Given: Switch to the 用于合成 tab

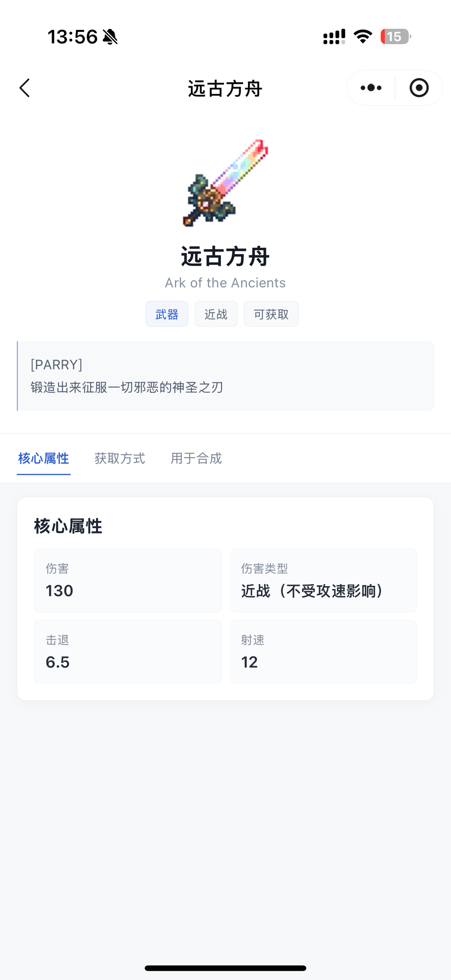Looking at the screenshot, I should (x=196, y=458).
